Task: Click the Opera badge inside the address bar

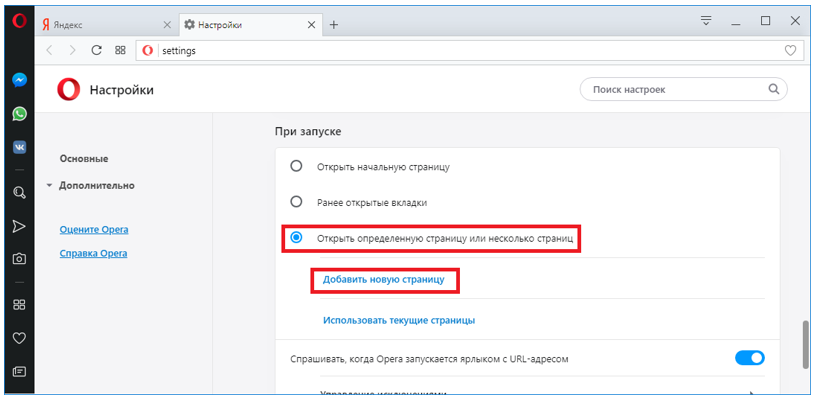Action: click(148, 50)
